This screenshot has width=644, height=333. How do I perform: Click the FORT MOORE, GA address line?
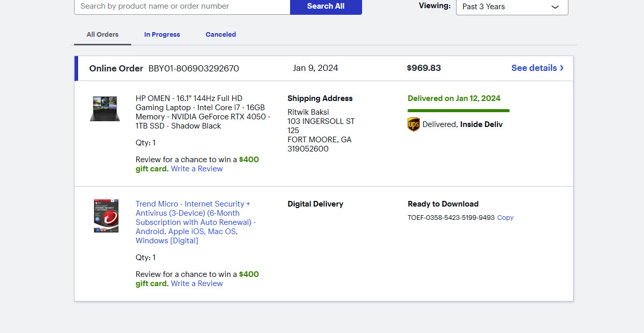(x=319, y=140)
